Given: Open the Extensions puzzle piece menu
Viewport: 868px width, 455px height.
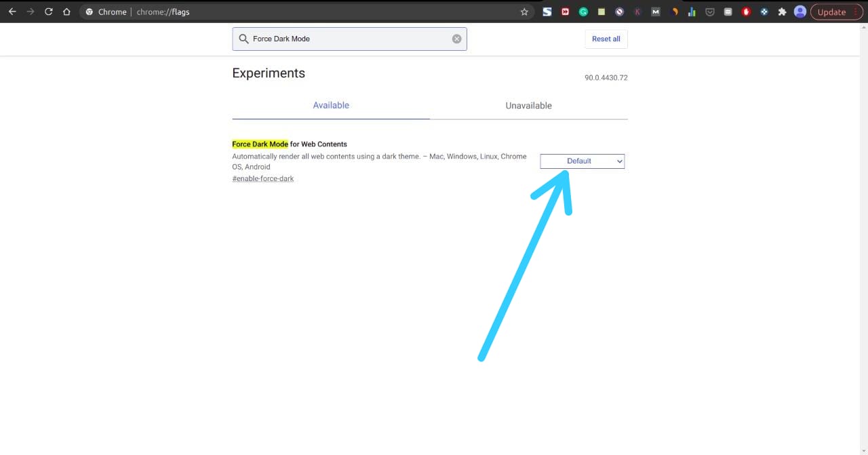Looking at the screenshot, I should coord(781,12).
